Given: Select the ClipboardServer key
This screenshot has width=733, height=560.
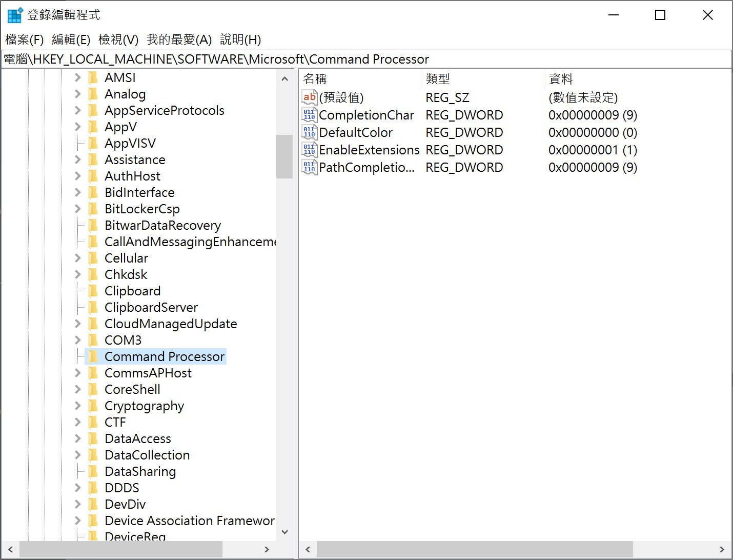Looking at the screenshot, I should click(151, 307).
